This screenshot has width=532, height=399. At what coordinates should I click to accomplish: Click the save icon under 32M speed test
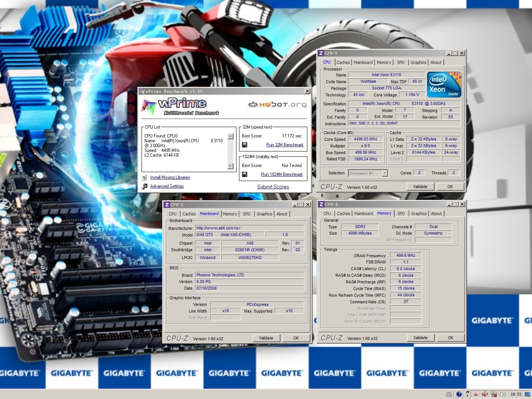coord(245,145)
